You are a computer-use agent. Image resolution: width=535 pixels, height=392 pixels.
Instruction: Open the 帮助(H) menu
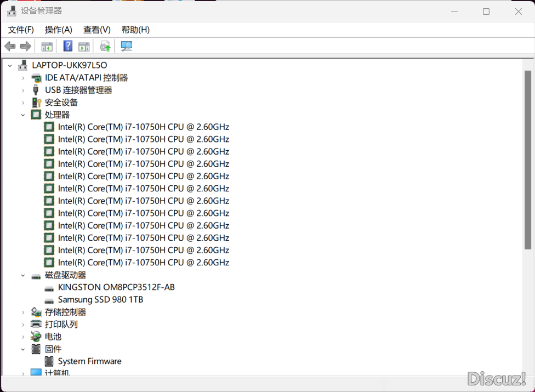click(135, 30)
